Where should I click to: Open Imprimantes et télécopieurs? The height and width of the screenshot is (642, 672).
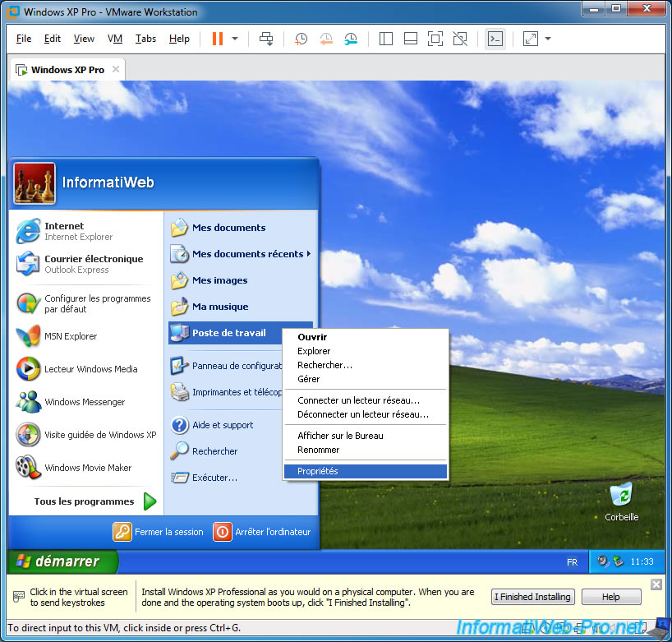[x=225, y=392]
